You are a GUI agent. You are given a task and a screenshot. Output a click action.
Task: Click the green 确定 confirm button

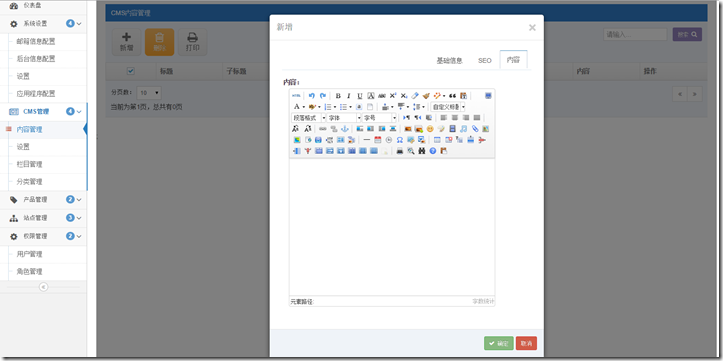coord(498,343)
